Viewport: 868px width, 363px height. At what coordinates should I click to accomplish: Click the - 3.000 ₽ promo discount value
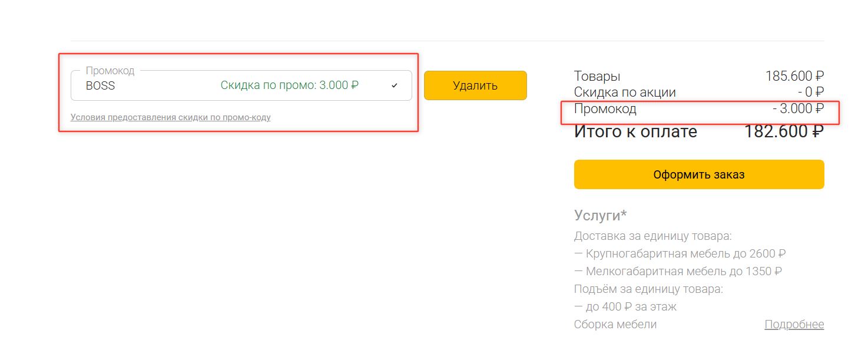(x=798, y=109)
